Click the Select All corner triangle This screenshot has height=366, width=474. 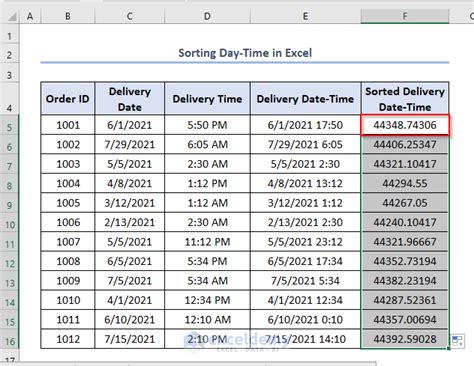[x=12, y=16]
